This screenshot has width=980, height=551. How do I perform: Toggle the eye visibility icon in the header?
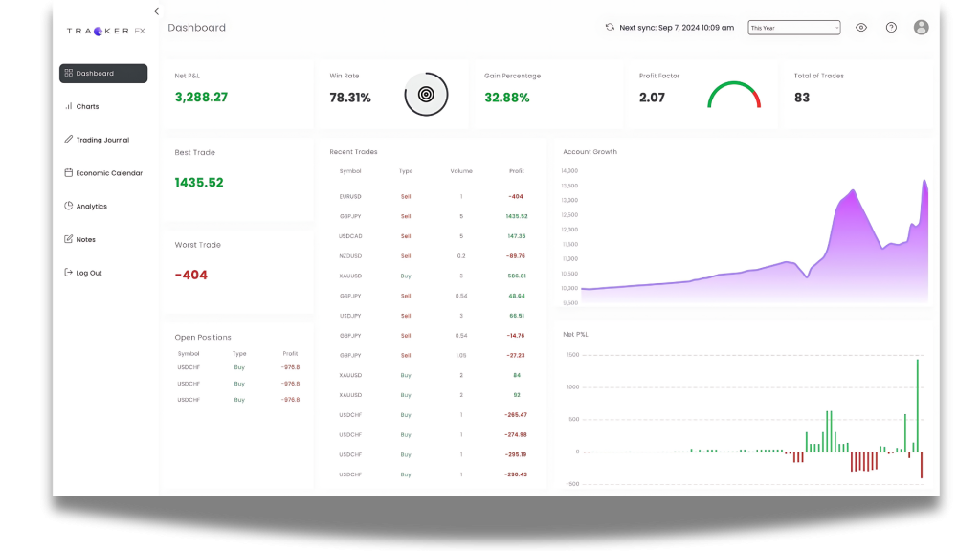[860, 28]
